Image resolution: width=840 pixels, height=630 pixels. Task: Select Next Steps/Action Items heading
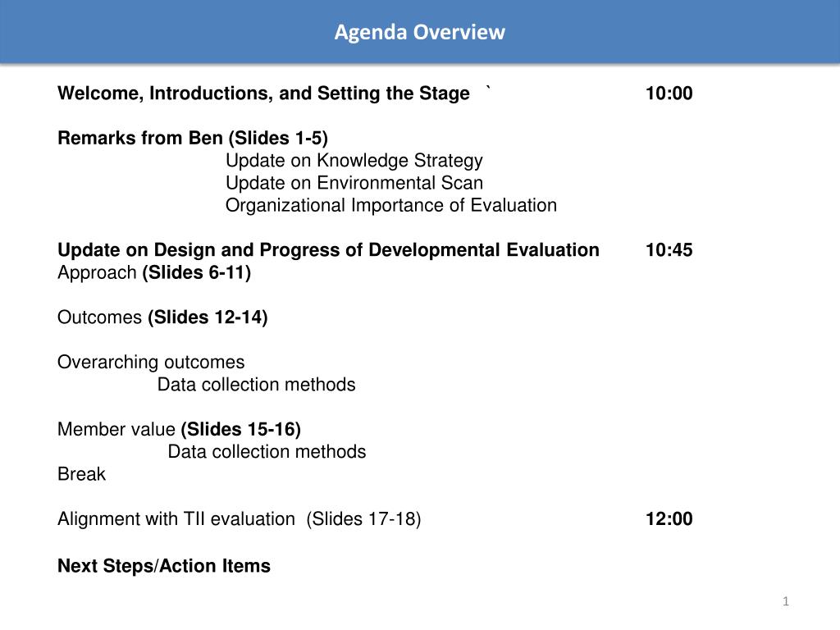coord(164,566)
